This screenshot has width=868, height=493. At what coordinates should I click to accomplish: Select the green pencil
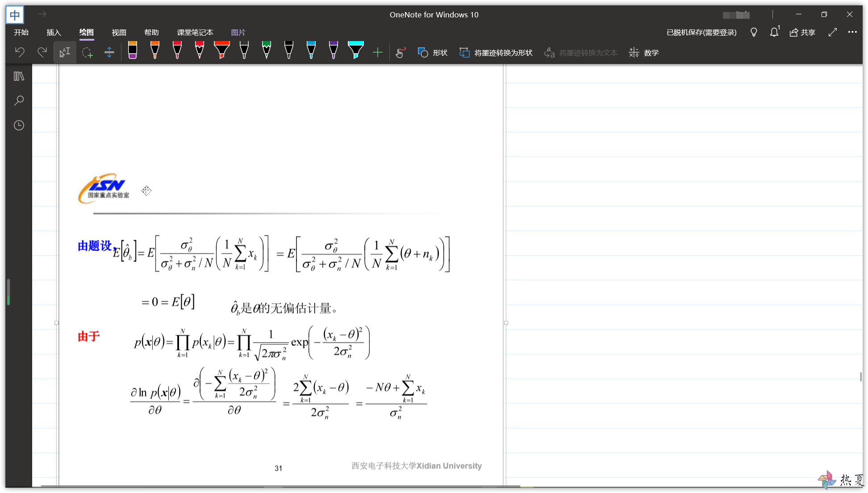267,50
